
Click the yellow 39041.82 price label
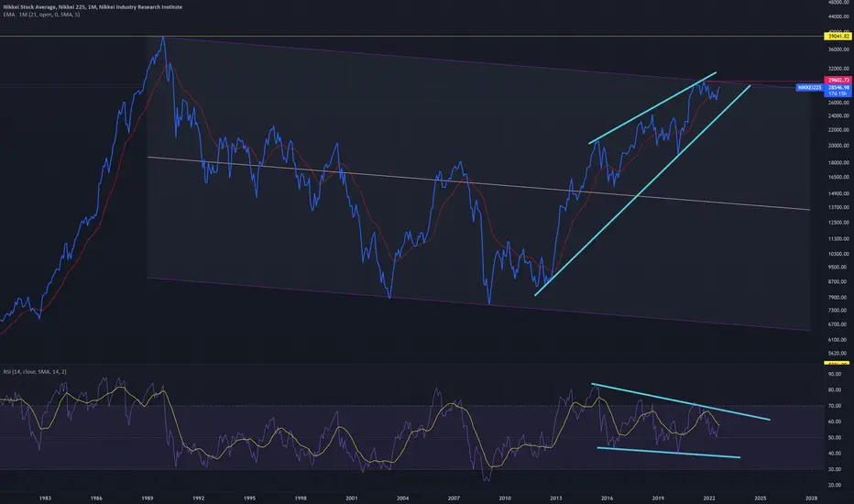(838, 37)
